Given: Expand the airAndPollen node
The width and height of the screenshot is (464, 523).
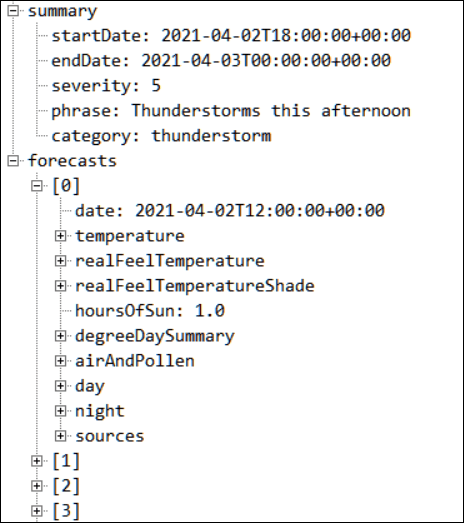Looking at the screenshot, I should click(60, 361).
